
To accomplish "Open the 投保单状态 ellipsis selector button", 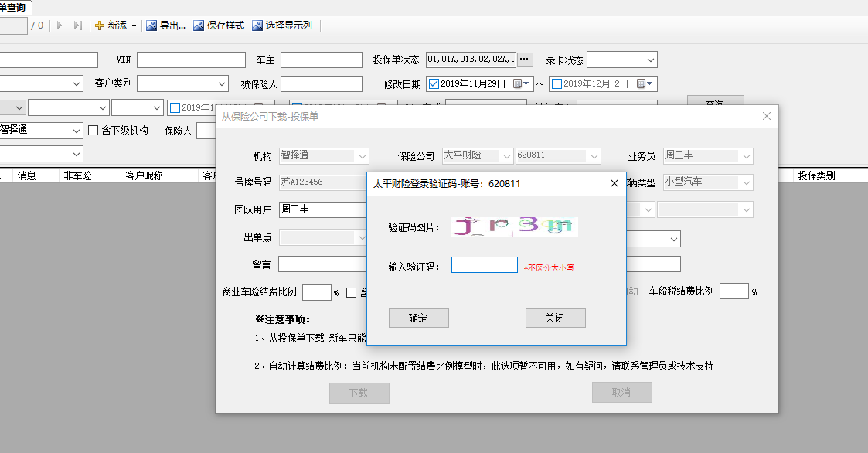I will click(524, 60).
